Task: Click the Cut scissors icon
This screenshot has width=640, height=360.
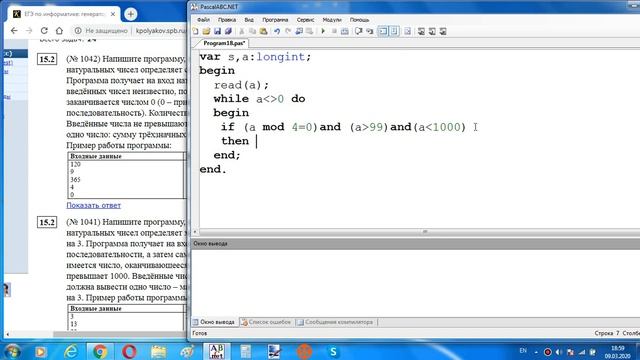Action: [x=242, y=31]
